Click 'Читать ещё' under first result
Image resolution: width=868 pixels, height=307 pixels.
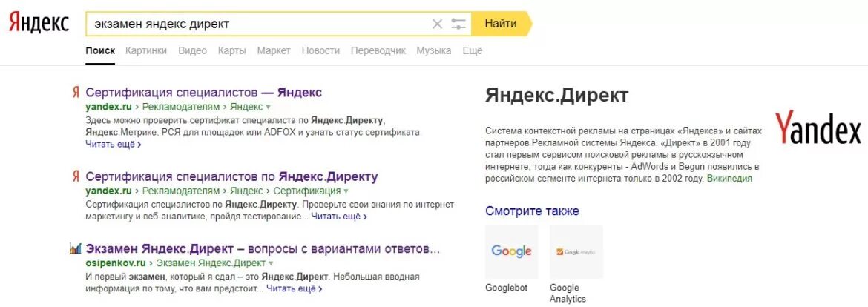[x=114, y=145]
